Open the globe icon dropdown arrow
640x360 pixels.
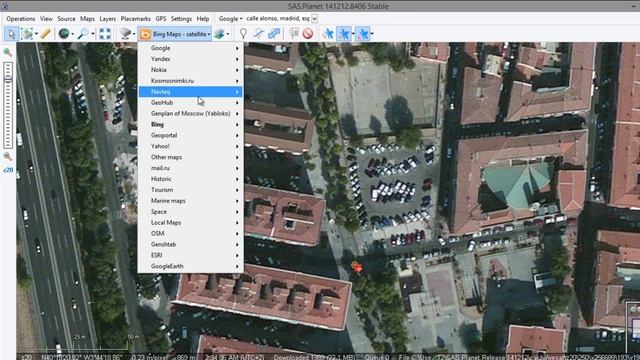pyautogui.click(x=72, y=34)
